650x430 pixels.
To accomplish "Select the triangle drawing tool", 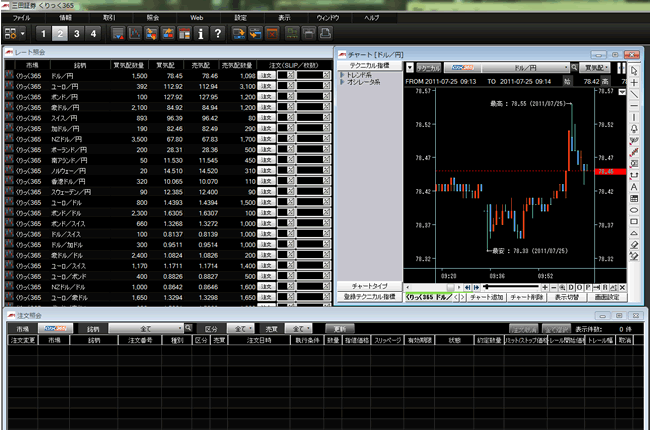I will [634, 233].
